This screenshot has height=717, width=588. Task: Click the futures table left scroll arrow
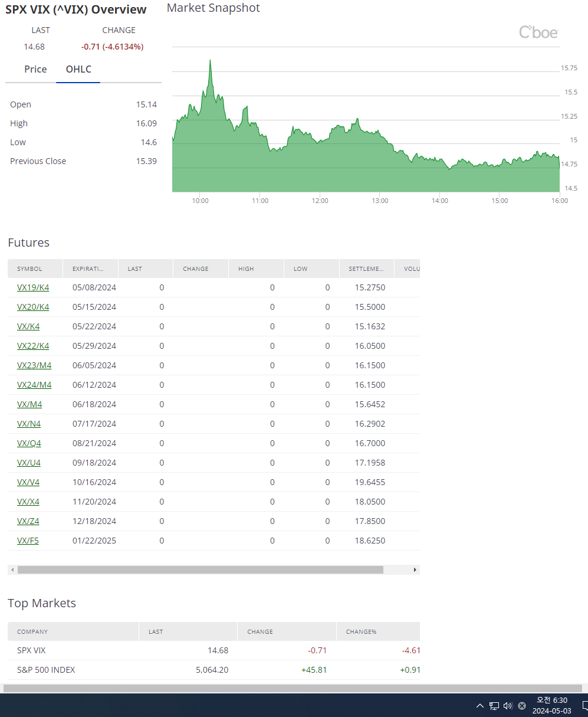(x=12, y=570)
